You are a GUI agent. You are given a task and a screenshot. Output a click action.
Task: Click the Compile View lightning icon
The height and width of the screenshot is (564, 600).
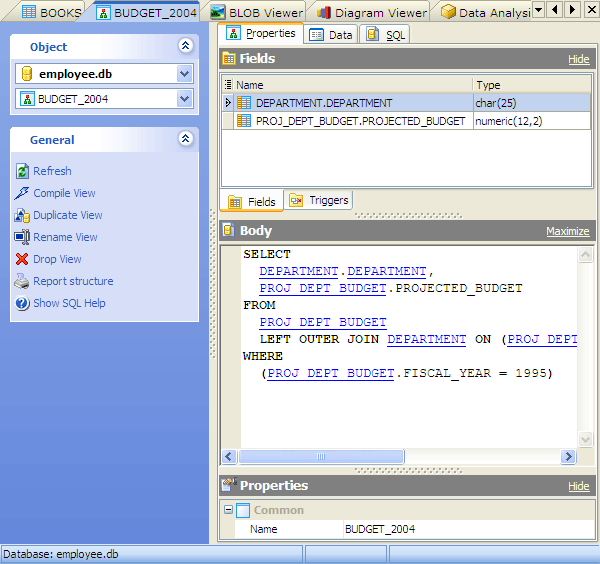[22, 193]
